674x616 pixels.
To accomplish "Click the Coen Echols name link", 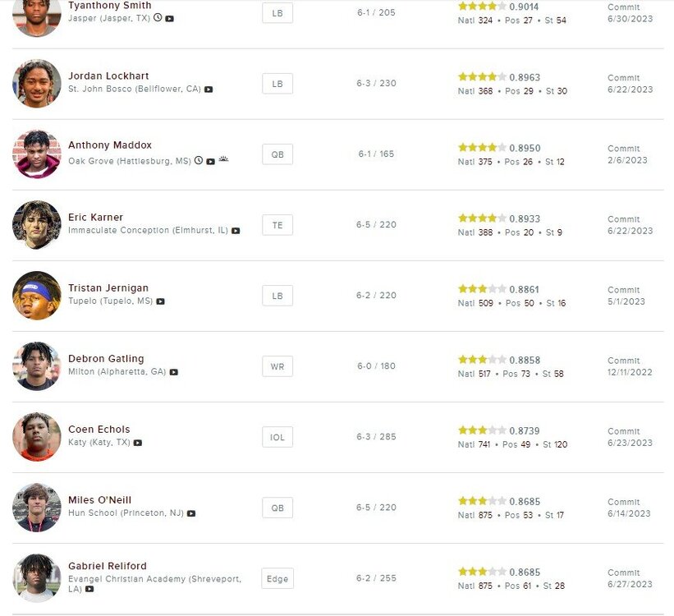I will pos(99,430).
